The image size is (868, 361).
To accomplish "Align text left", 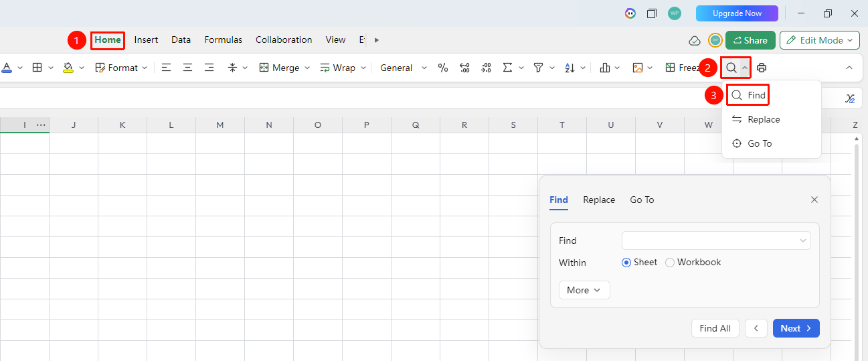I will [166, 68].
